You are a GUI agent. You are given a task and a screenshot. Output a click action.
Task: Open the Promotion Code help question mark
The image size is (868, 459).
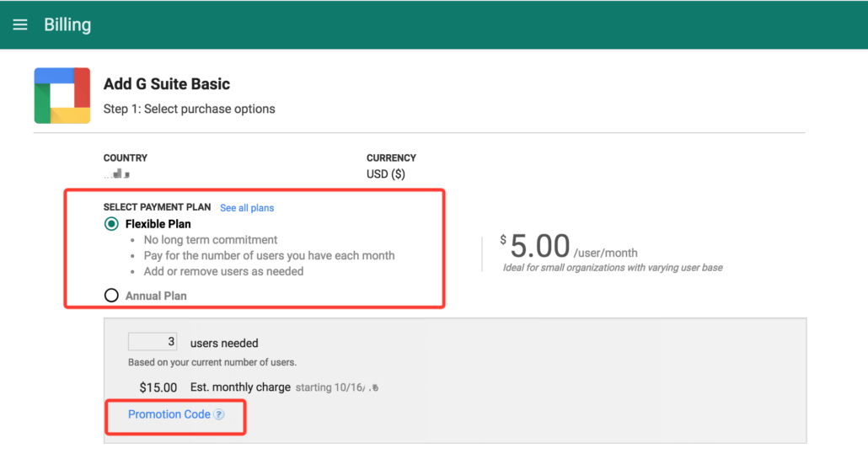point(219,414)
